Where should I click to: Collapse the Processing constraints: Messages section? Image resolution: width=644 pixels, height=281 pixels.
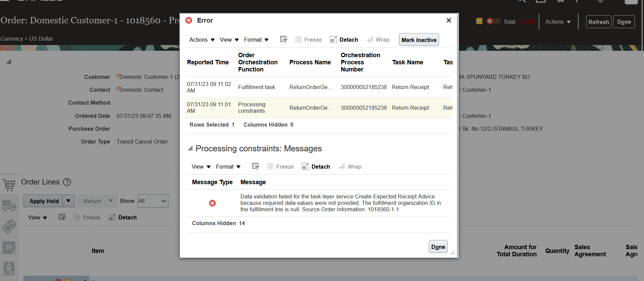[x=190, y=148]
